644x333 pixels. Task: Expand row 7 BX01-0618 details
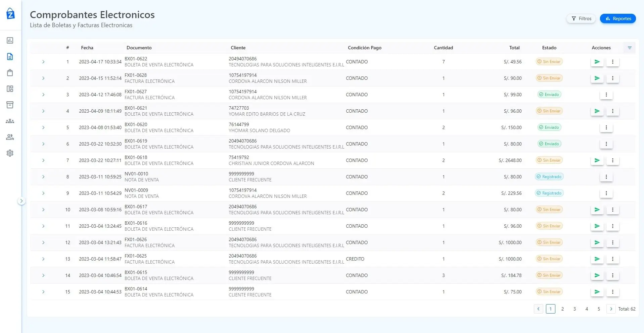43,160
